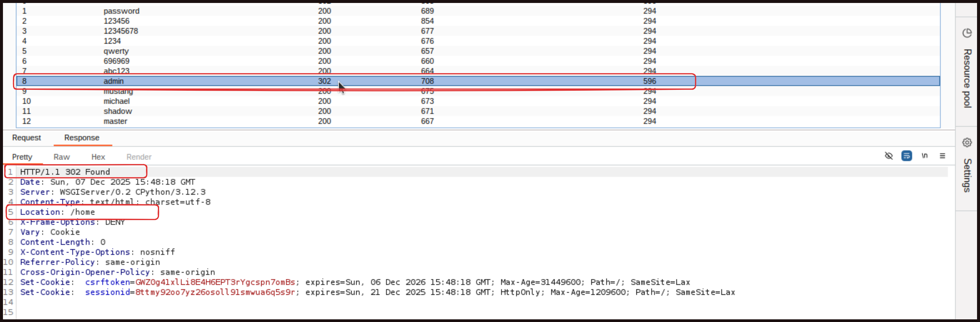Click the 302 status code cell
Viewport: 980px width, 322px height.
tap(325, 81)
